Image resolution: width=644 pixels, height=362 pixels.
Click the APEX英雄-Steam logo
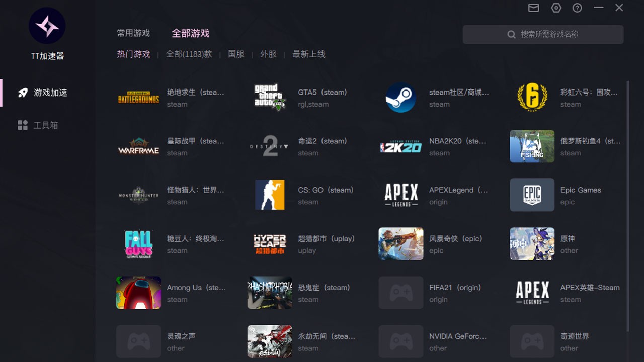tap(532, 293)
